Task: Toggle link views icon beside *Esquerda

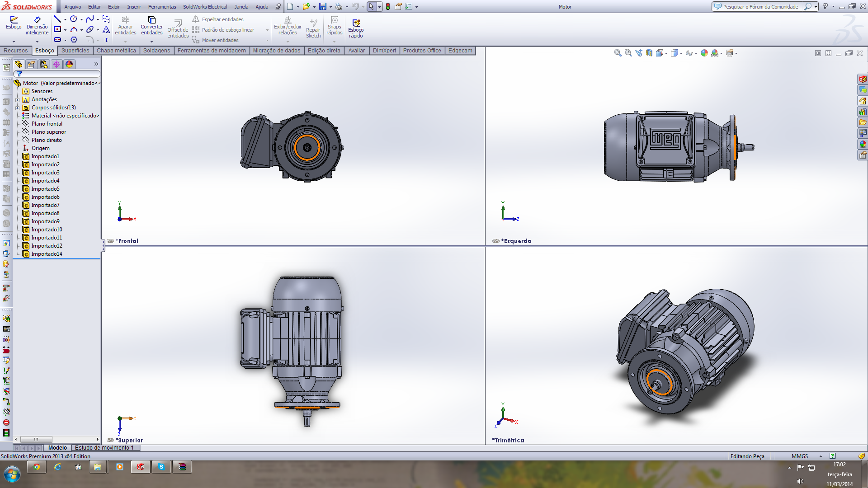Action: pos(496,241)
